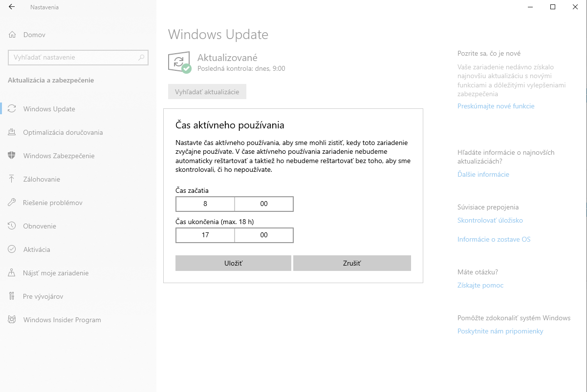Open Windows Insider Program via the cat icon
This screenshot has width=587, height=392.
(12, 320)
